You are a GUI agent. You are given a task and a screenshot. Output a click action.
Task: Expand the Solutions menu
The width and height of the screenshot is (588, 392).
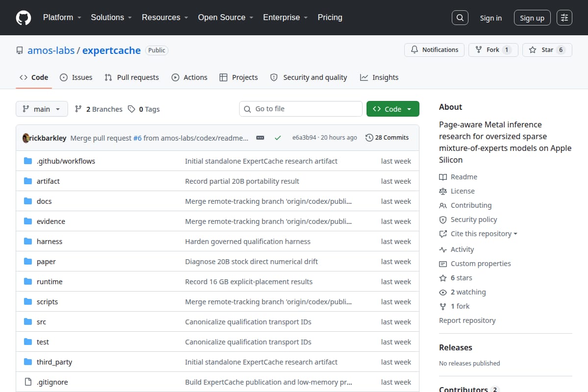click(x=111, y=17)
